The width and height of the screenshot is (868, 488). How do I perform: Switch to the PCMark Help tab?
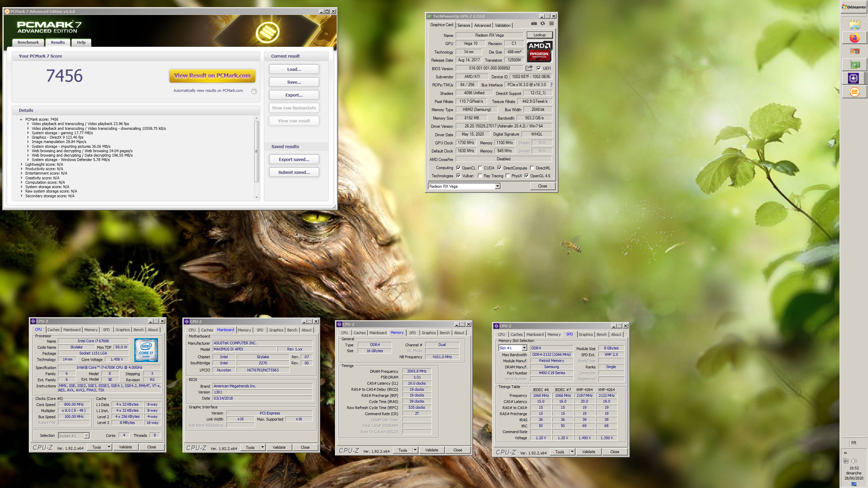[81, 42]
